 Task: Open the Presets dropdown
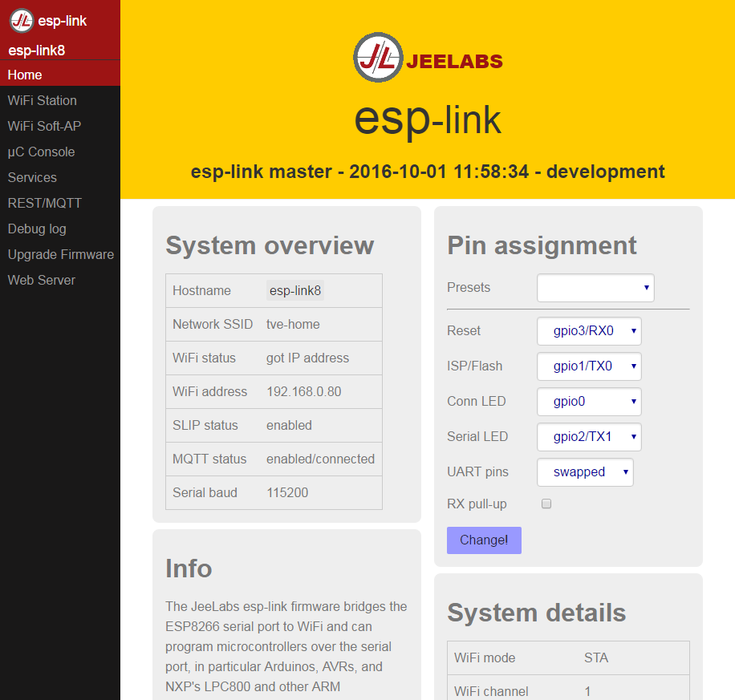click(x=595, y=287)
